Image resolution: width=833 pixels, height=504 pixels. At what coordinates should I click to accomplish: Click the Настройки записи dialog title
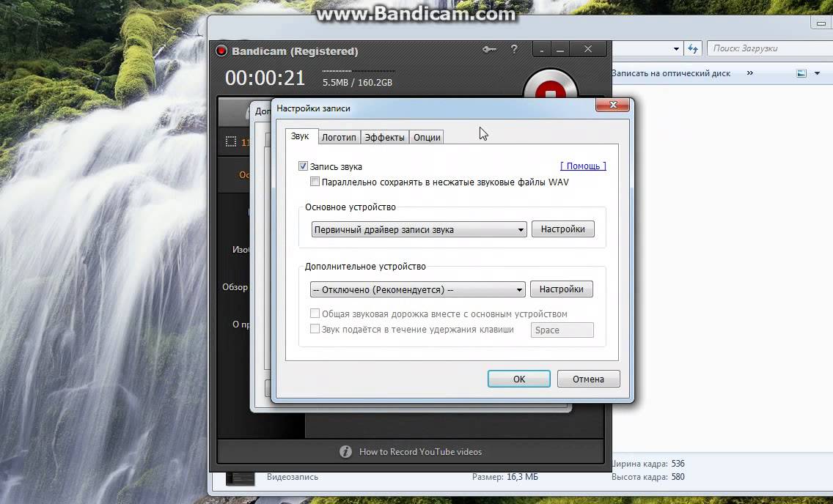[x=313, y=108]
